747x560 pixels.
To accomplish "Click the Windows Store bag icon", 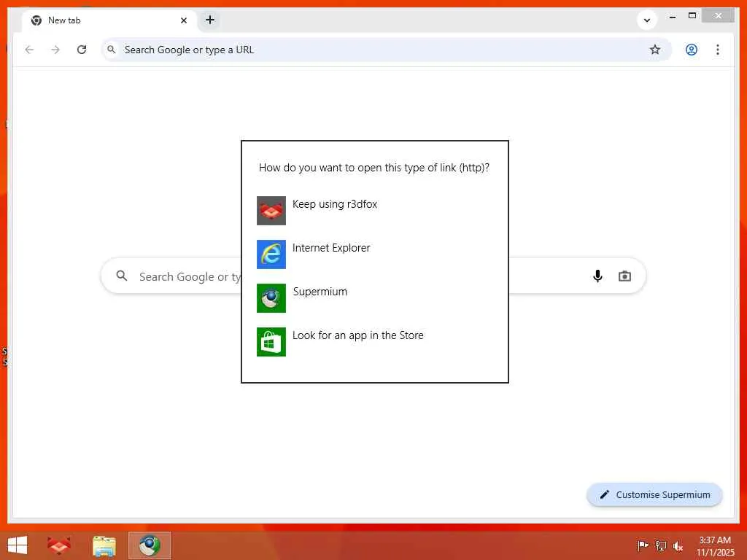I will point(271,342).
